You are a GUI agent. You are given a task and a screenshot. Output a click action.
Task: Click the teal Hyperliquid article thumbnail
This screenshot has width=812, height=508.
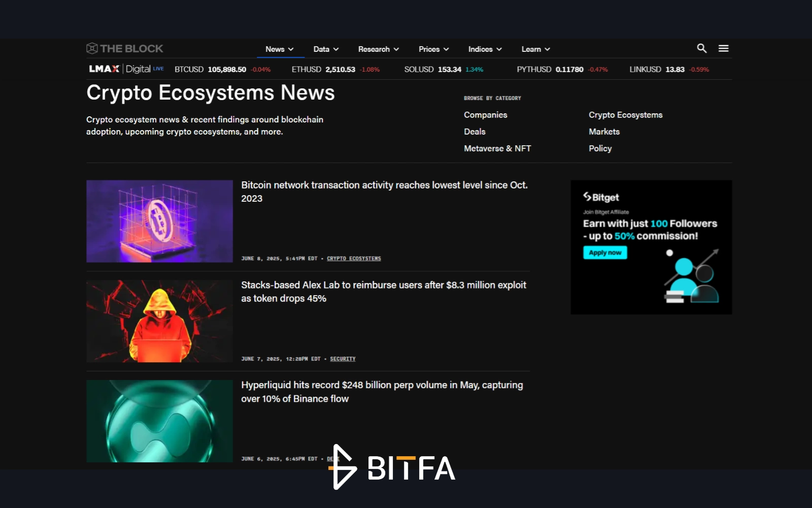[x=159, y=421]
